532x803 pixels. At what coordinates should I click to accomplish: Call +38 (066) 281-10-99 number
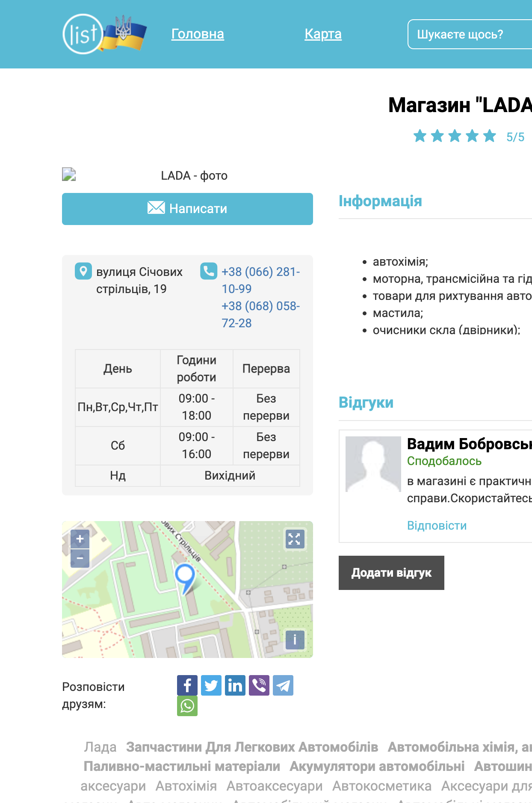[260, 280]
